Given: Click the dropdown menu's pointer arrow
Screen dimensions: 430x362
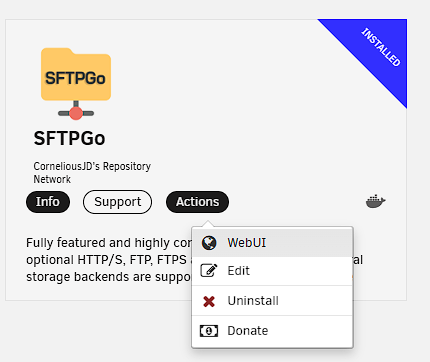Looking at the screenshot, I should [208, 224].
